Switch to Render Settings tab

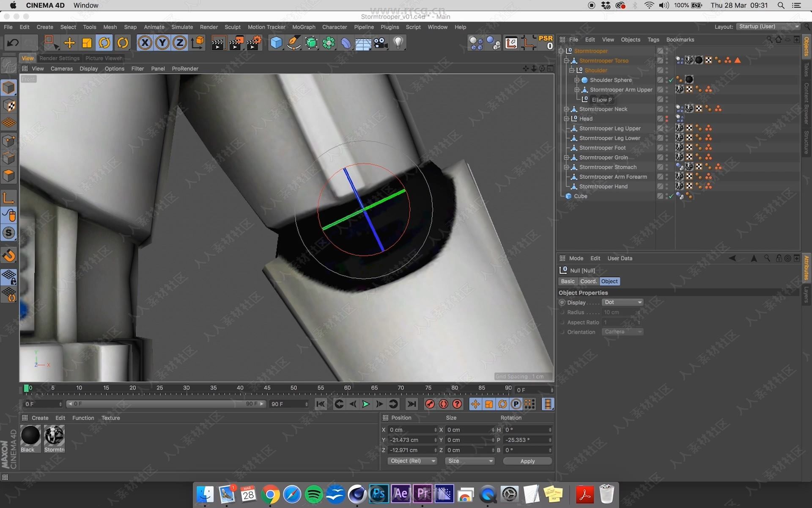60,58
